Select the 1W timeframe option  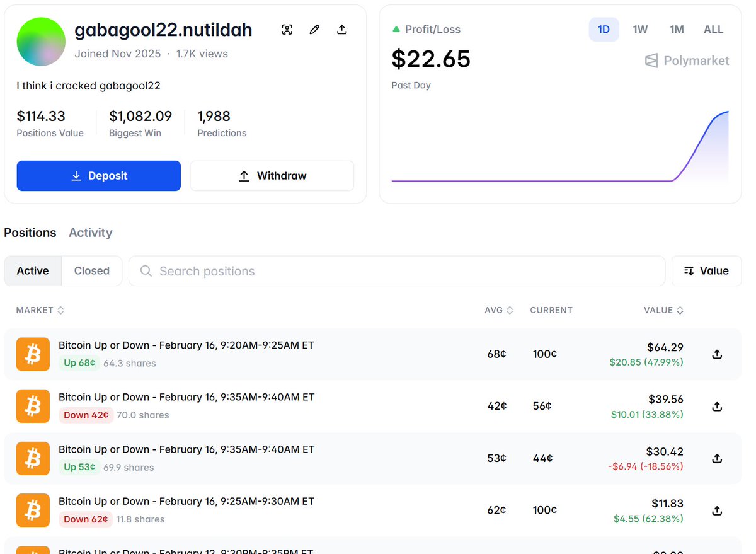[640, 29]
